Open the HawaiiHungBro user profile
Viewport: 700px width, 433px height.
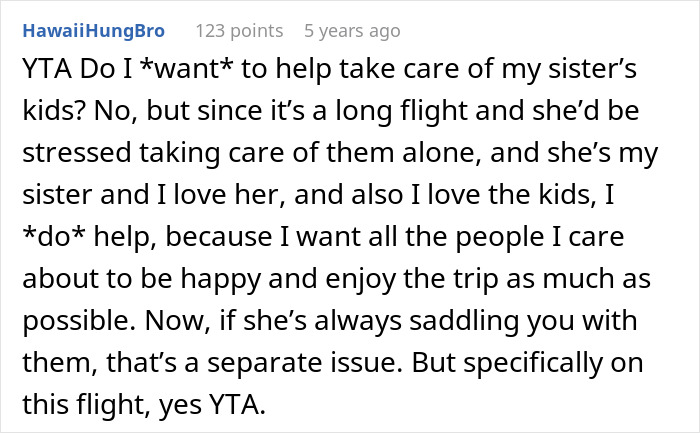click(x=93, y=31)
